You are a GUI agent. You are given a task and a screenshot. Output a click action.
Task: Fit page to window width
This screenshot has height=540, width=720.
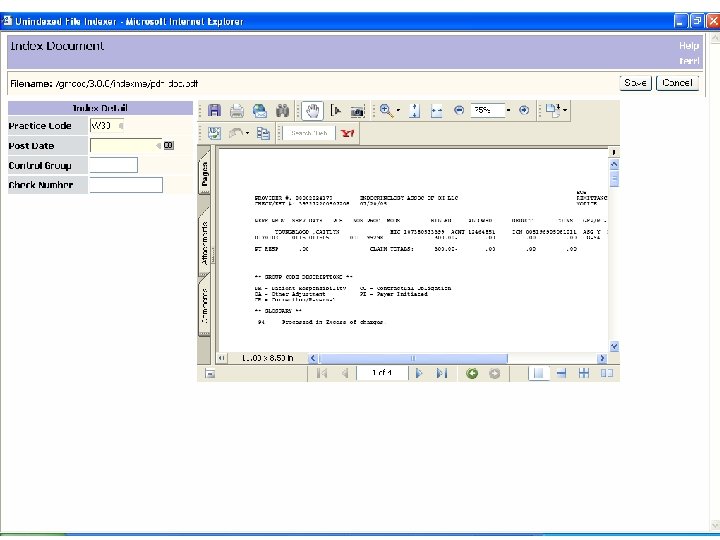pyautogui.click(x=437, y=111)
